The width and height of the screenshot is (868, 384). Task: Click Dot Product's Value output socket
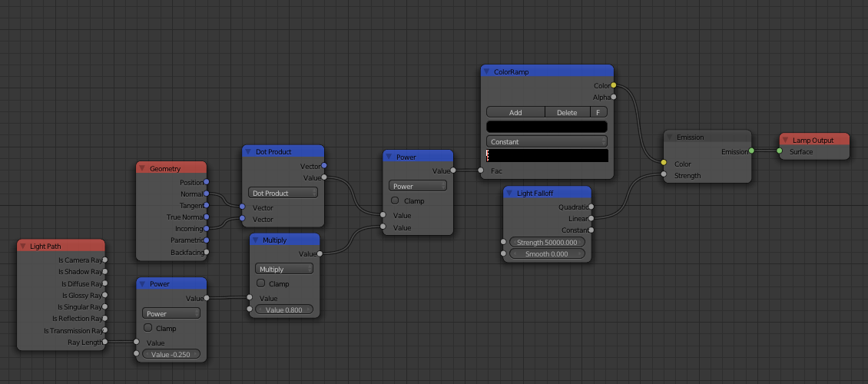[x=324, y=177]
